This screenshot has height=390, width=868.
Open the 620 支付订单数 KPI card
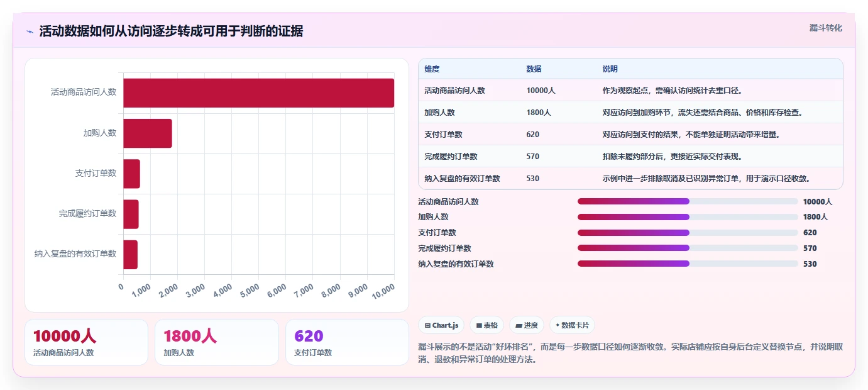coord(347,342)
